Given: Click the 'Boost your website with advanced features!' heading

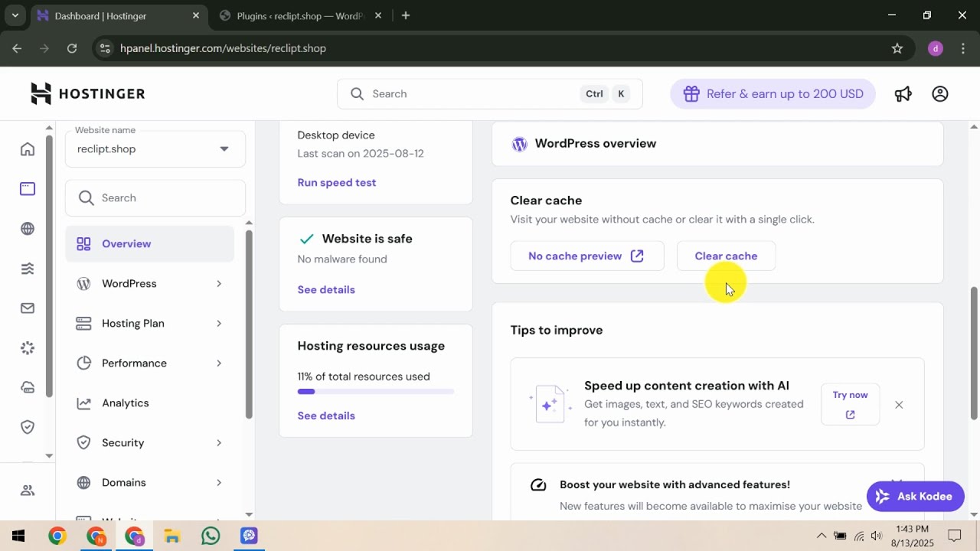Looking at the screenshot, I should [x=675, y=485].
